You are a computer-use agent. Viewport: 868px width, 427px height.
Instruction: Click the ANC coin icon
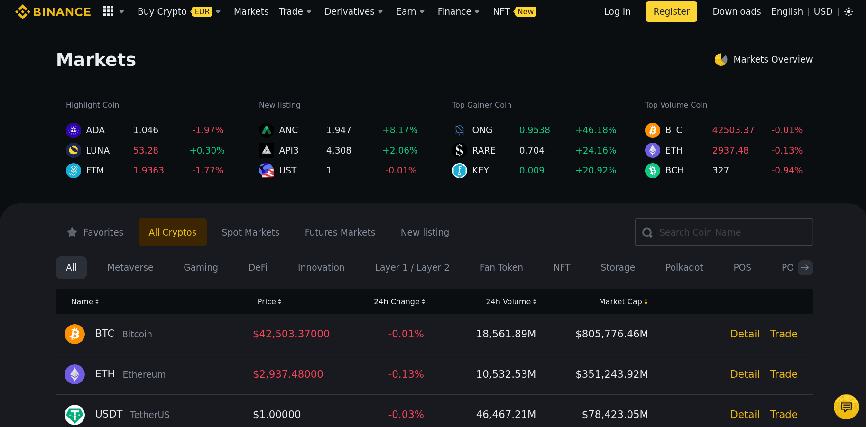tap(267, 130)
